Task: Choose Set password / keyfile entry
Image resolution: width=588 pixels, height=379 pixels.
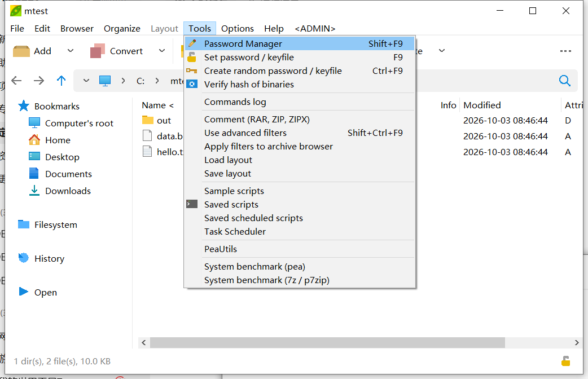Action: [x=300, y=58]
